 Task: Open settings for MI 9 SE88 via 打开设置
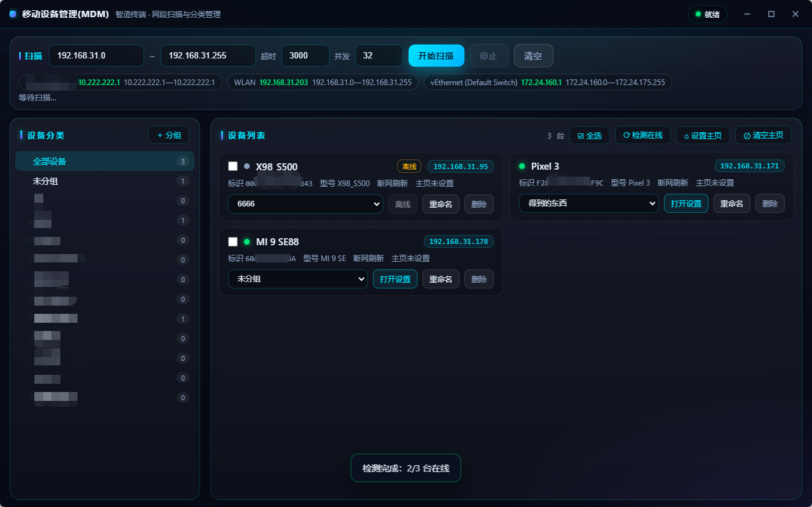(395, 279)
